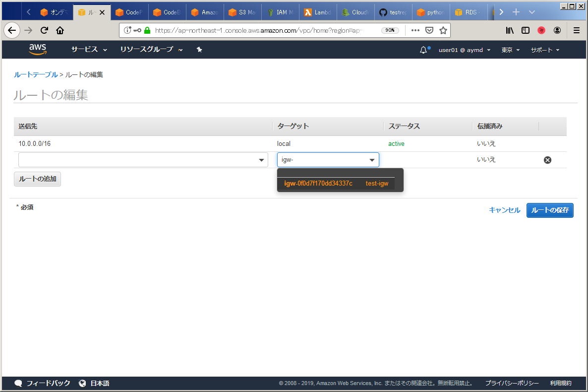588x392 pixels.
Task: Click the green padlock security icon
Action: [x=147, y=30]
